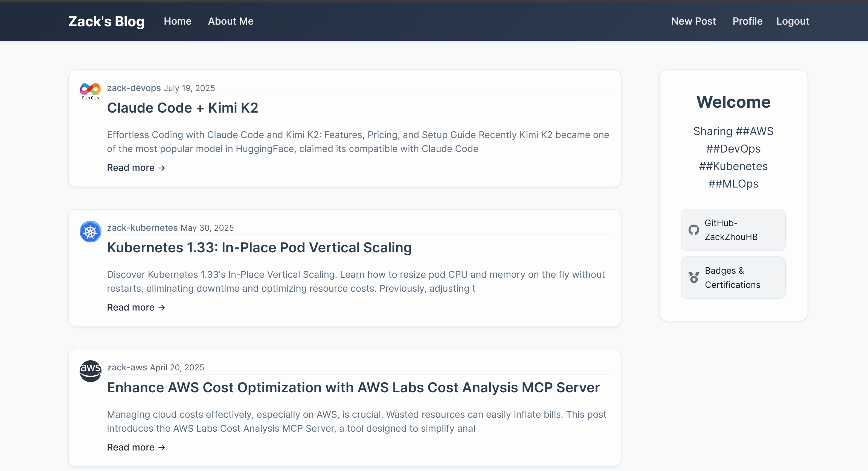Read more of the Kubernetes 1.33 post
The height and width of the screenshot is (471, 868).
point(136,307)
